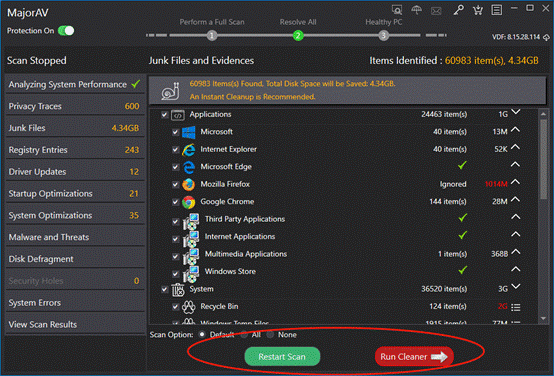Expand the Third Party Applications chevron

tap(515, 217)
